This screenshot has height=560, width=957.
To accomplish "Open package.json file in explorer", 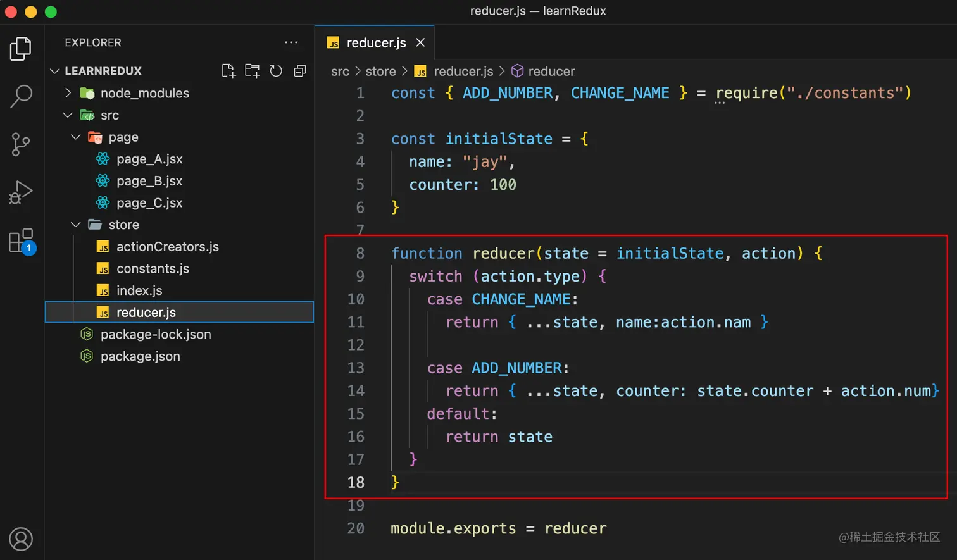I will (140, 356).
